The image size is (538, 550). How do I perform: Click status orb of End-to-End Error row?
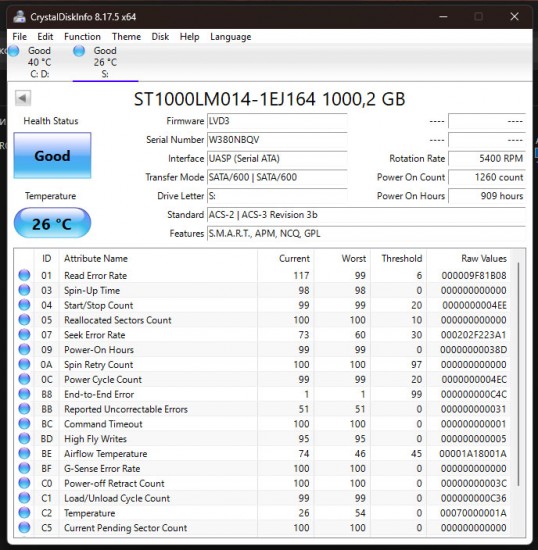[24, 394]
